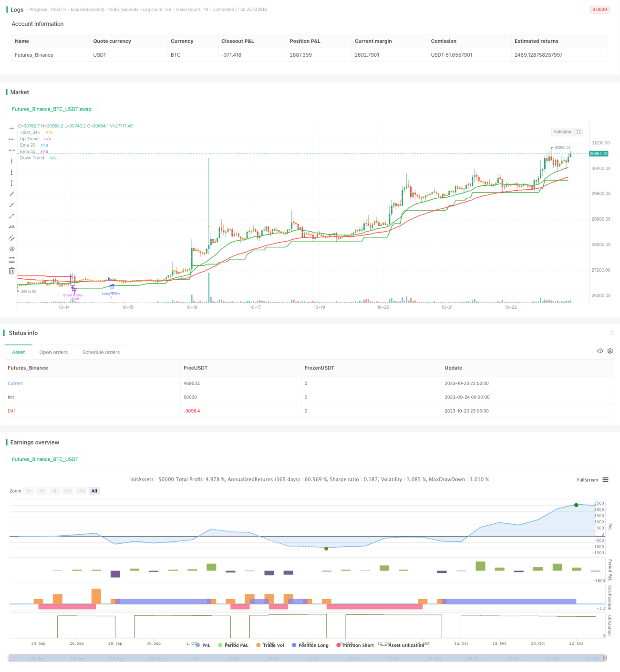Select the diagonal straight line tool
This screenshot has width=620, height=672.
click(x=11, y=194)
